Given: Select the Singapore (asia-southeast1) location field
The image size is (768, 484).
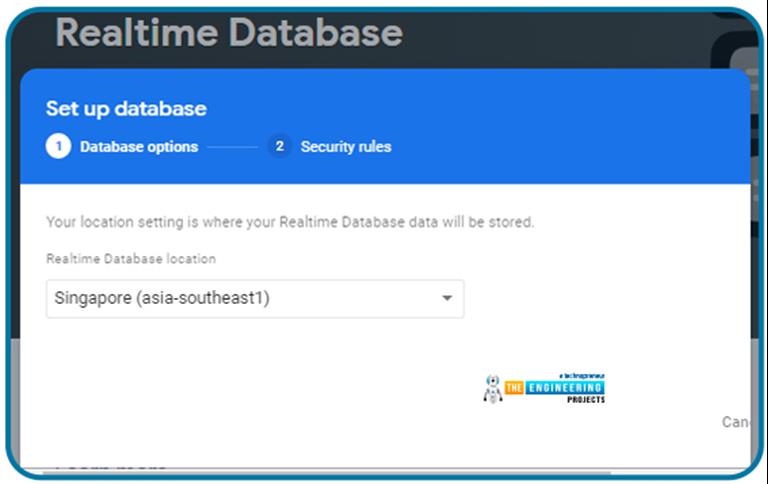Looking at the screenshot, I should coord(240,298).
